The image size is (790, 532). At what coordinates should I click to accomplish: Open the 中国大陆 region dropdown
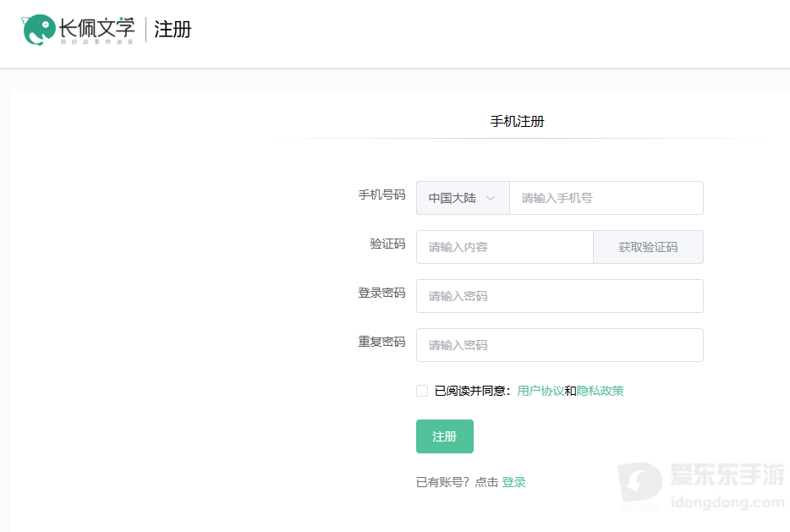click(x=463, y=198)
